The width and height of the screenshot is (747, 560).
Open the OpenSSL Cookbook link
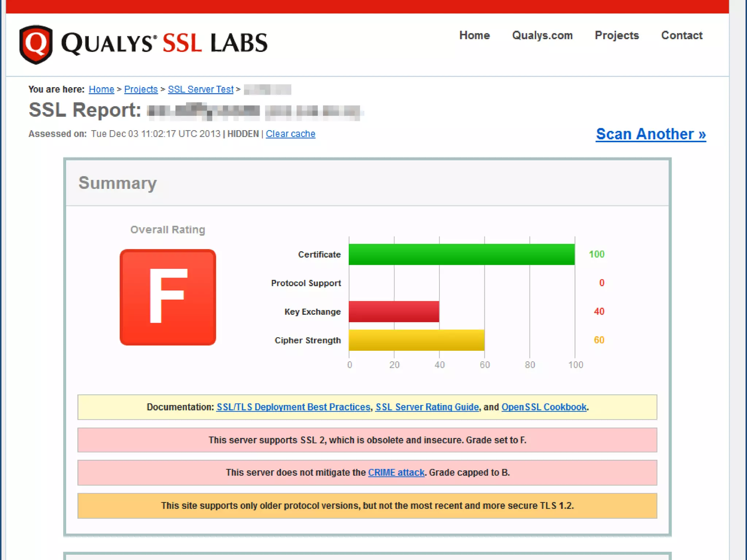click(544, 407)
